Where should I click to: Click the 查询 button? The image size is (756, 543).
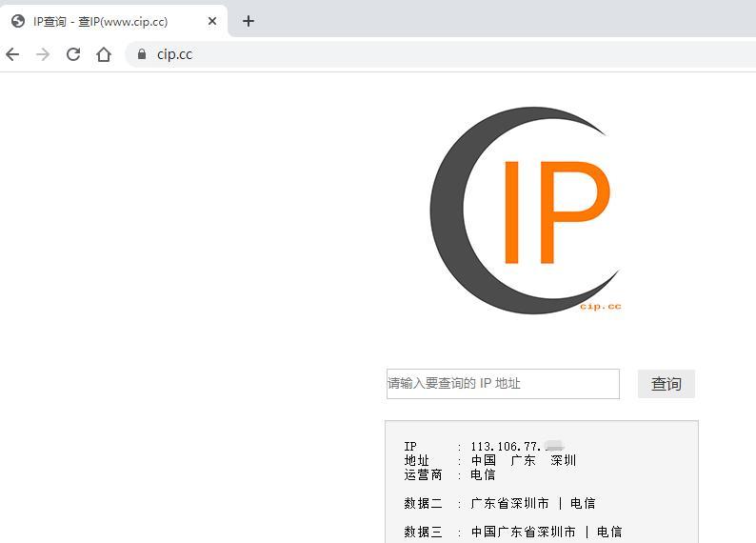[666, 384]
